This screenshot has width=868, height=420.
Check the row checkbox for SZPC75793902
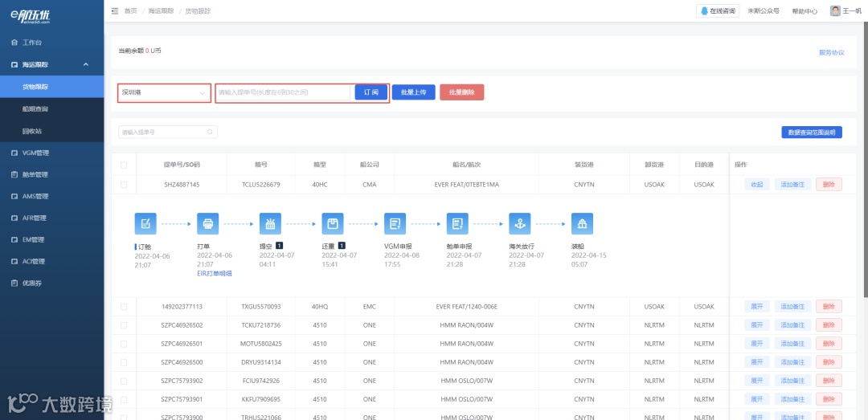point(124,381)
